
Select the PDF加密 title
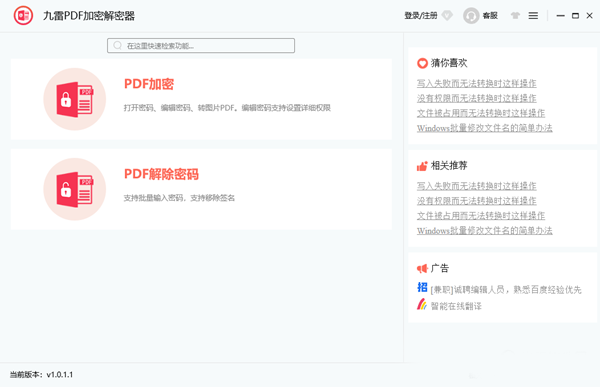(x=149, y=84)
